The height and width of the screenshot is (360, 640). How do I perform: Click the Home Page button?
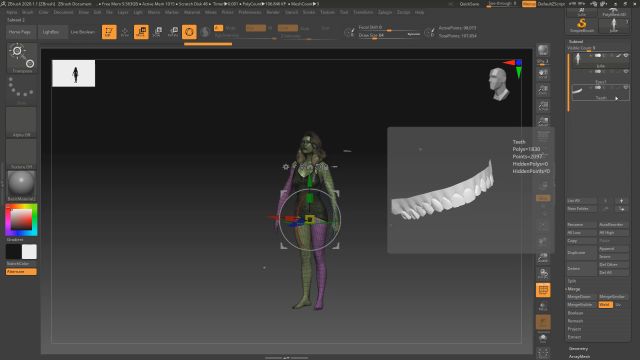pyautogui.click(x=20, y=32)
